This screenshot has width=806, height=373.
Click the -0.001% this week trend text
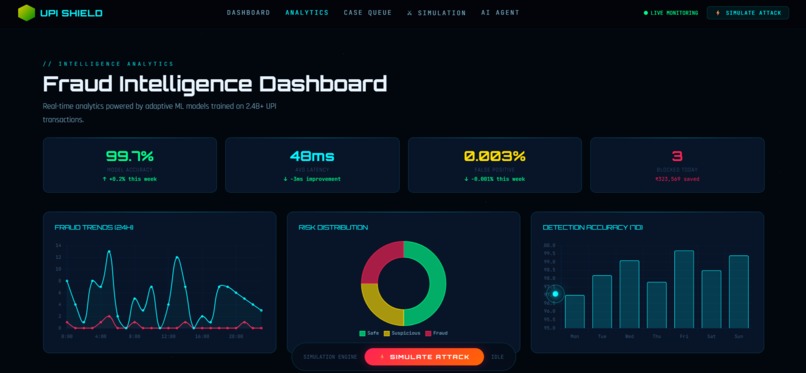click(495, 179)
